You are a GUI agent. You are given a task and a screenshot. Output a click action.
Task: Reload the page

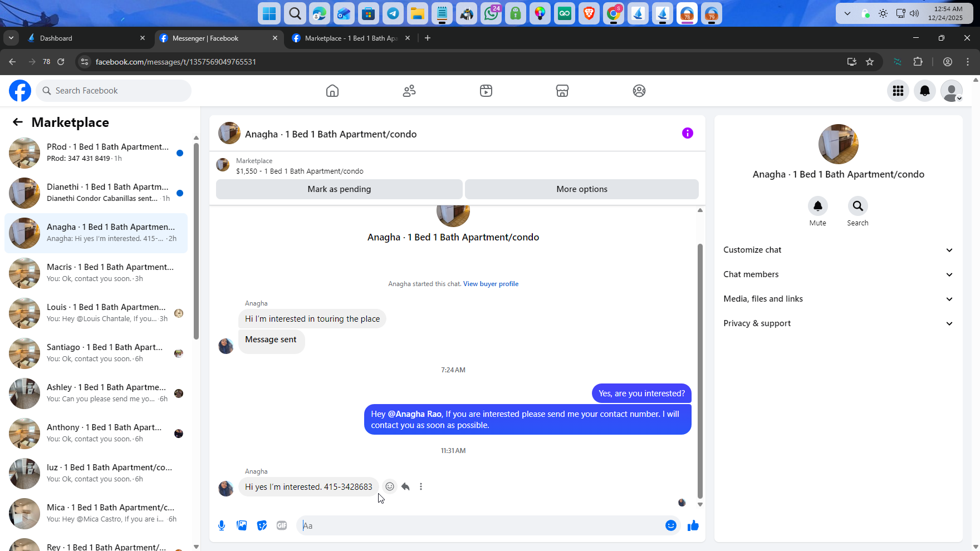[61, 62]
